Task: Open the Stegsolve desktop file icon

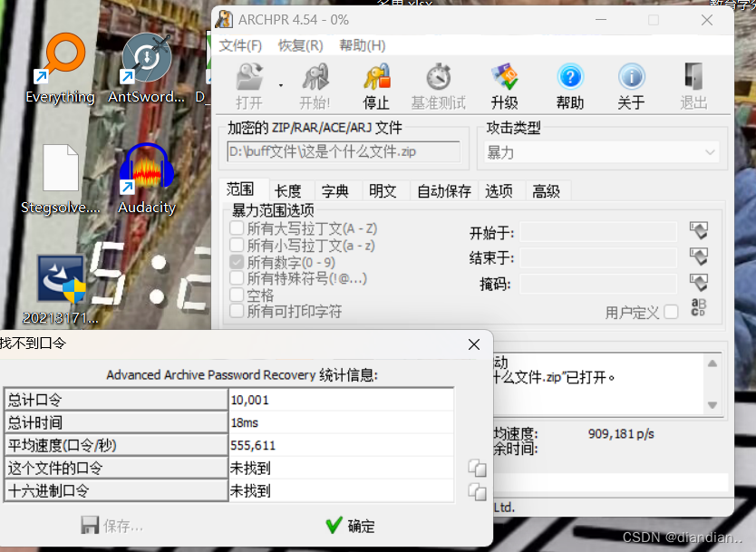Action: 60,179
